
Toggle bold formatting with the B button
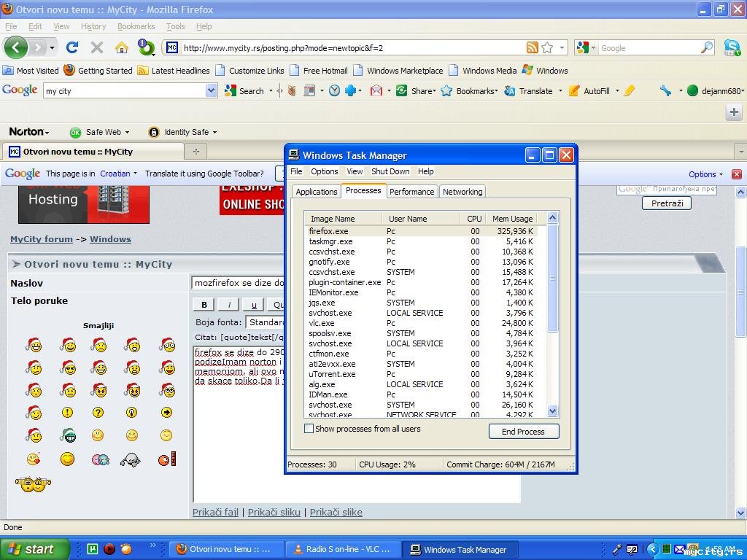coord(204,305)
